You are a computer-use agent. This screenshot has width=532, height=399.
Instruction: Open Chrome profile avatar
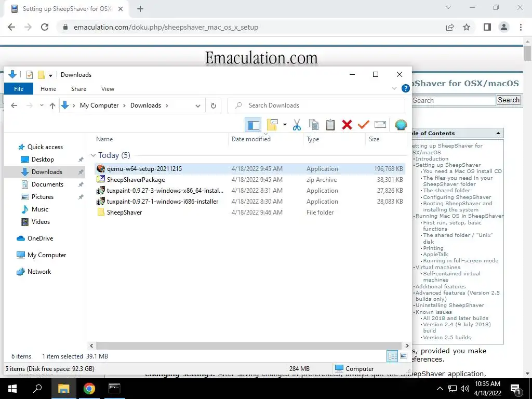pyautogui.click(x=504, y=27)
